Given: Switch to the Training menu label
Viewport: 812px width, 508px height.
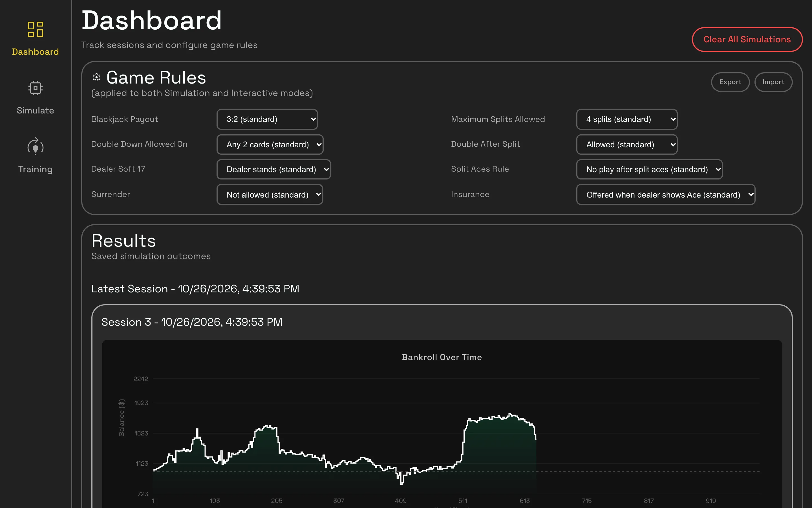Looking at the screenshot, I should [x=35, y=169].
